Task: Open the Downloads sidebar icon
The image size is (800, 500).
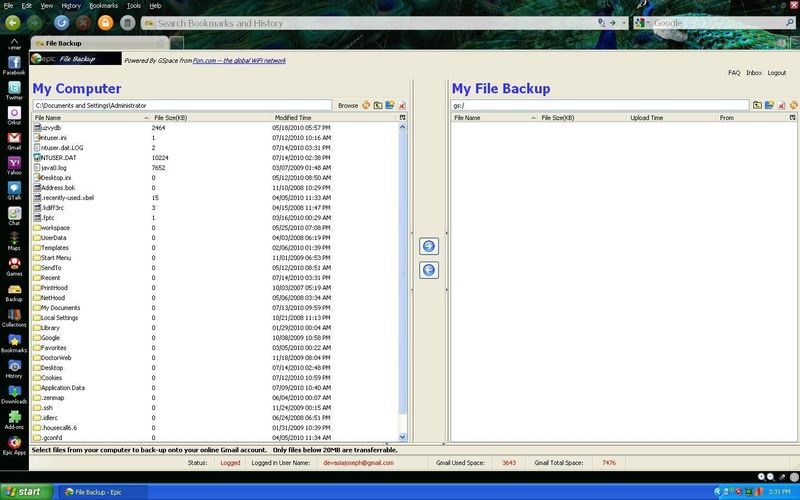Action: pos(14,391)
